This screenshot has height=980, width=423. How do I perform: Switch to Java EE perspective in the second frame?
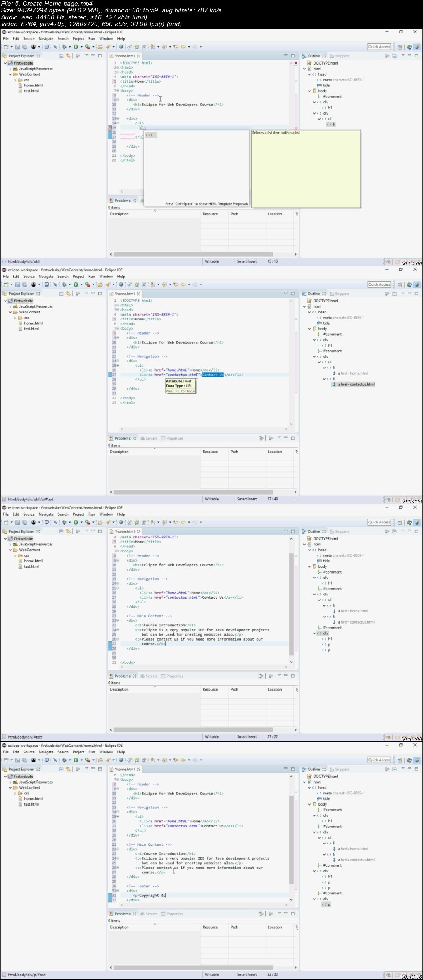(x=409, y=285)
